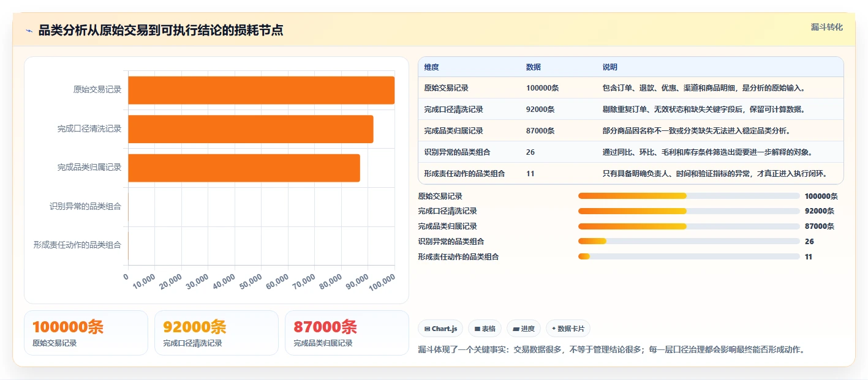
Task: Open the red 87000条 data card
Action: 347,333
